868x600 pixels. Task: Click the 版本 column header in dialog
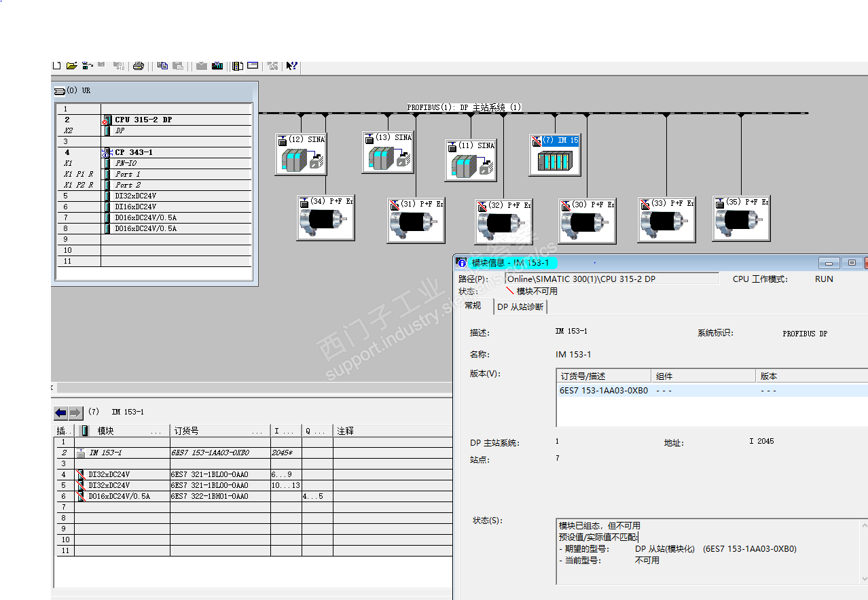coord(812,376)
